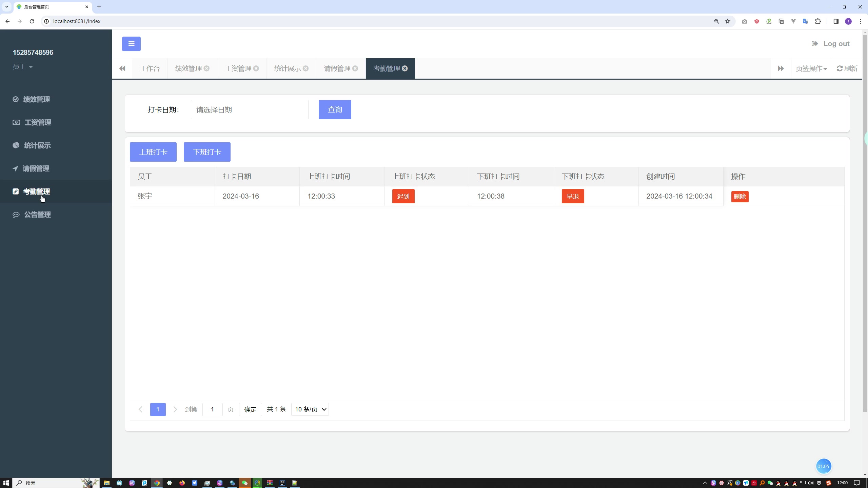Select the 10条/页 page size dropdown
This screenshot has height=488, width=868.
(x=310, y=409)
